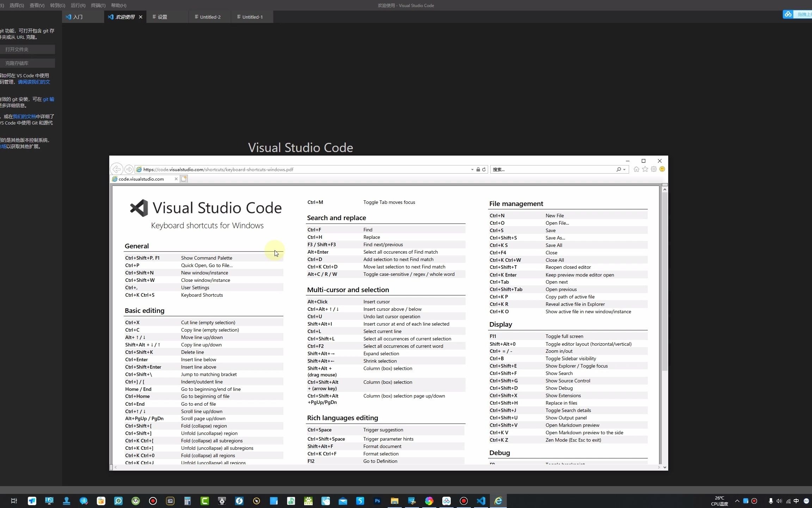This screenshot has width=812, height=508.
Task: Click the blue cloud upload widget
Action: pos(797,14)
